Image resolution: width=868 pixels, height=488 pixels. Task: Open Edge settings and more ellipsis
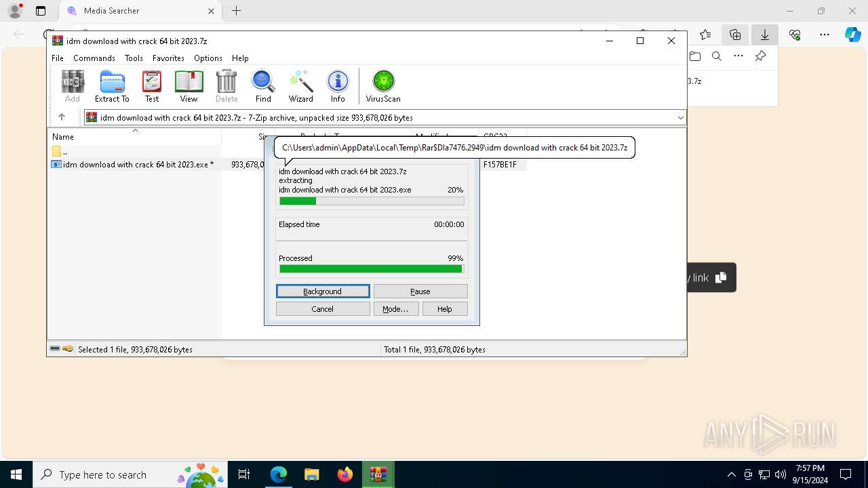[825, 35]
